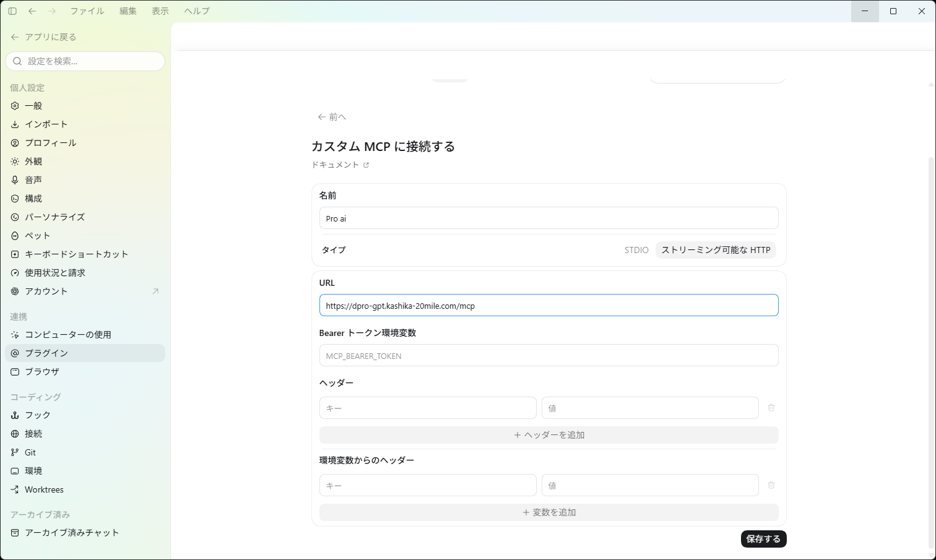Toggle the sidebar panel icon
The width and height of the screenshot is (936, 560).
tap(12, 11)
